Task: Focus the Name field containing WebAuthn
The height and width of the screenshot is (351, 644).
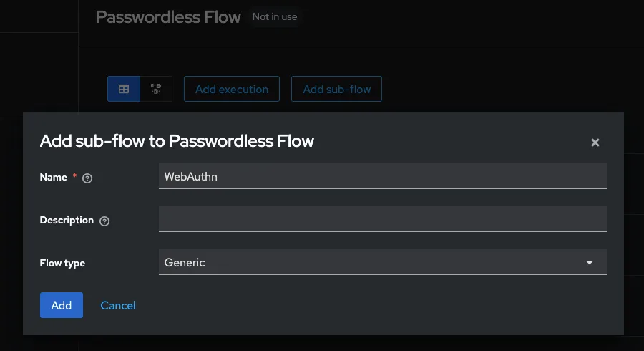Action: pyautogui.click(x=382, y=176)
